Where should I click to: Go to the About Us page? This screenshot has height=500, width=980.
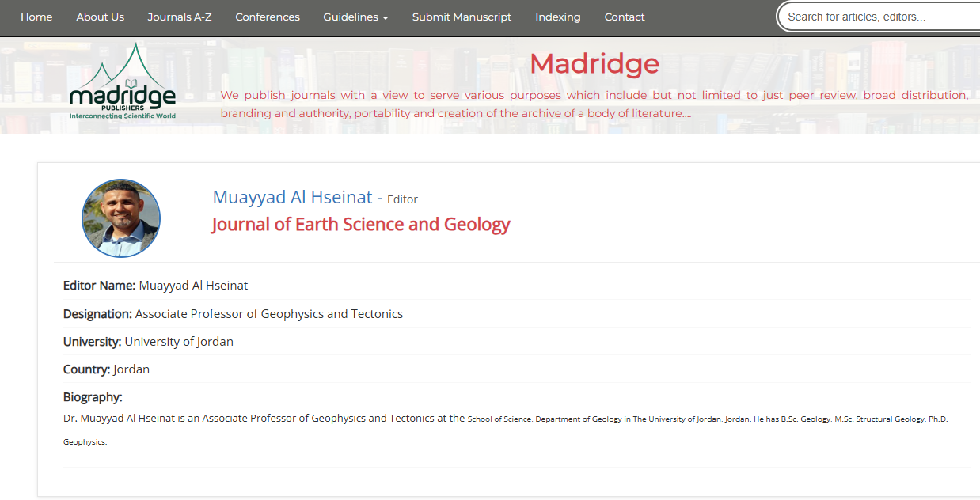(x=100, y=17)
